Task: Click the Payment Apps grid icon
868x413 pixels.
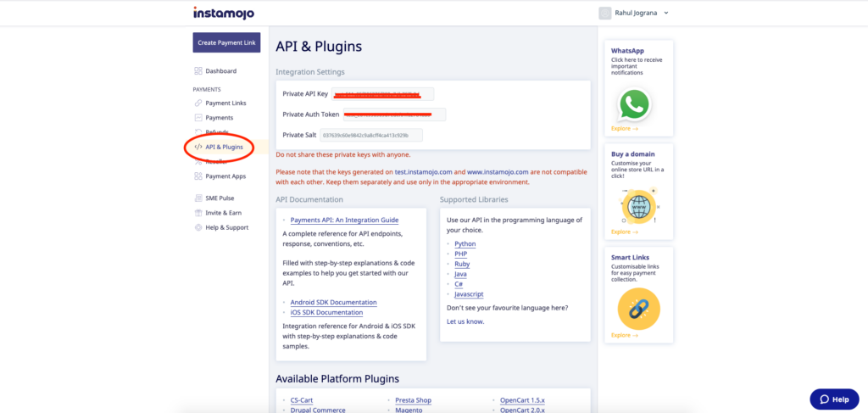Action: click(198, 176)
